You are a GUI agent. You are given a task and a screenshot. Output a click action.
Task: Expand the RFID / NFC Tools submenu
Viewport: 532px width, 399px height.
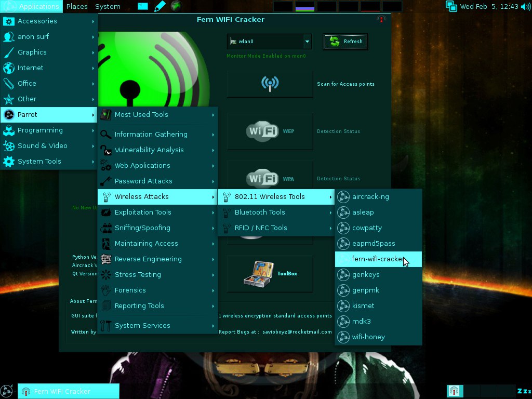[x=276, y=228]
